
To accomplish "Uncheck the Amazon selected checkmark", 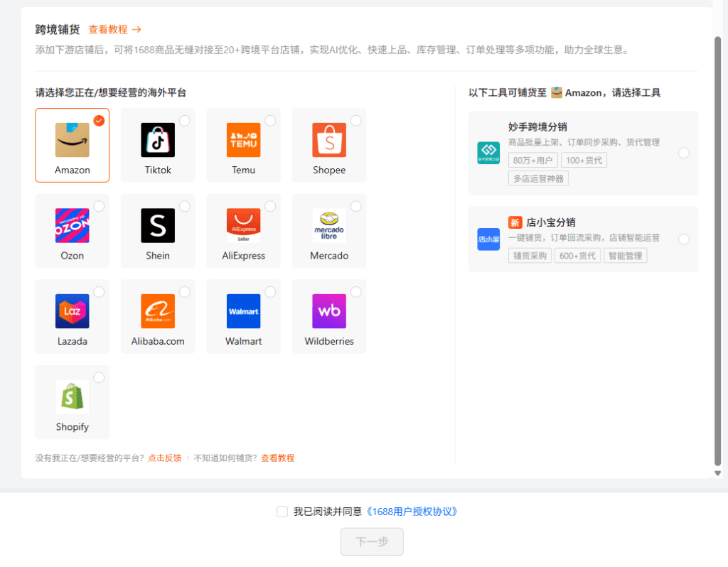I will click(99, 121).
